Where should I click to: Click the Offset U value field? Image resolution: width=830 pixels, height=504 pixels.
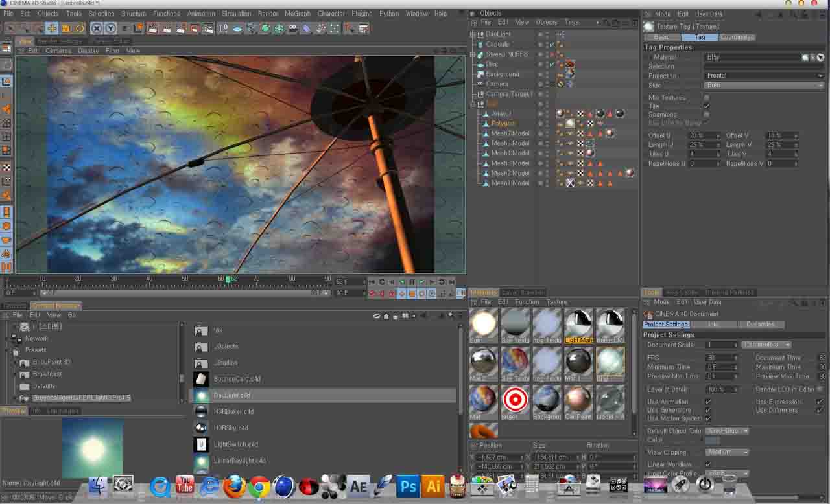(704, 135)
